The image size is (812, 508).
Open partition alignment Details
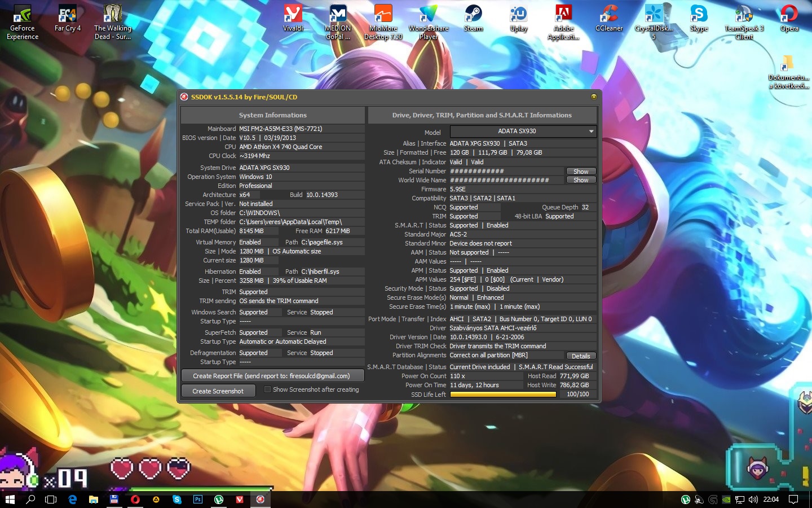[x=581, y=356]
